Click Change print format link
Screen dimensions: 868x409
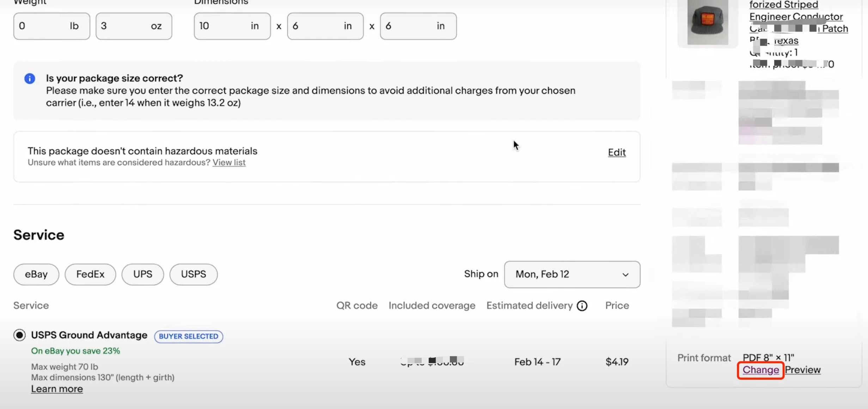760,370
